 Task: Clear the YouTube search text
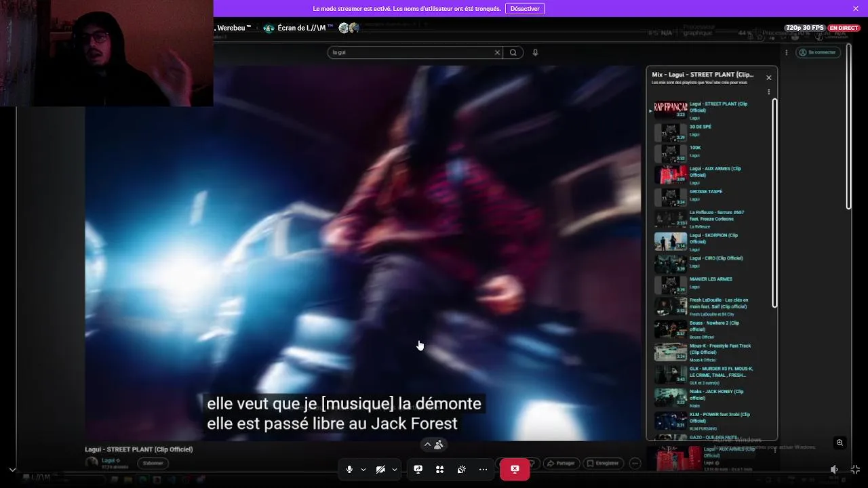click(x=497, y=52)
